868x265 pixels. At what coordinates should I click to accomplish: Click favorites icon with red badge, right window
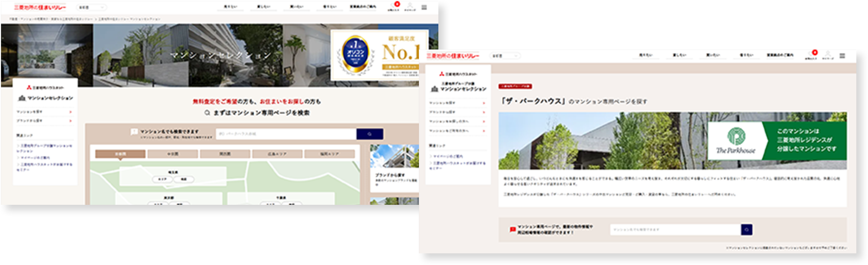pyautogui.click(x=812, y=54)
